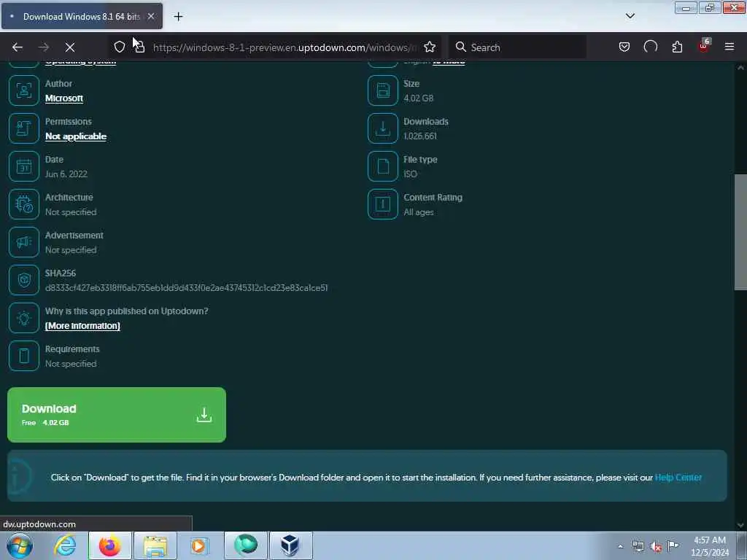Click the Requirements phone icon

pyautogui.click(x=24, y=356)
